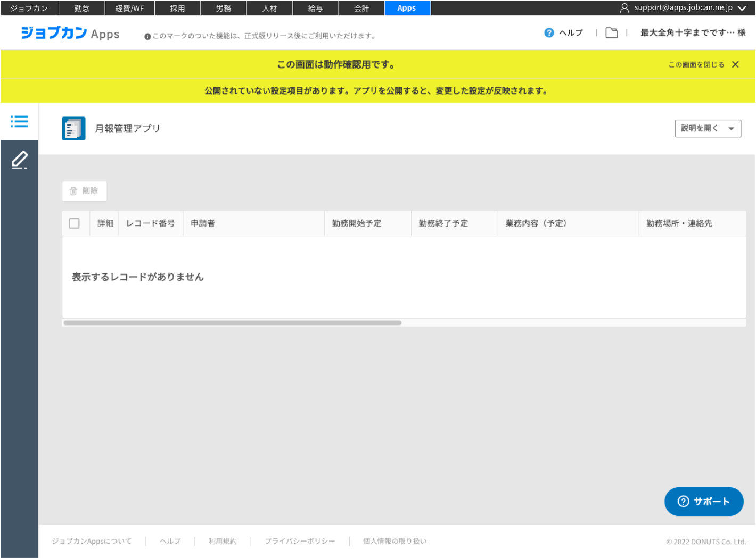This screenshot has height=558, width=756.
Task: Click the 削除 delete button
Action: (84, 191)
